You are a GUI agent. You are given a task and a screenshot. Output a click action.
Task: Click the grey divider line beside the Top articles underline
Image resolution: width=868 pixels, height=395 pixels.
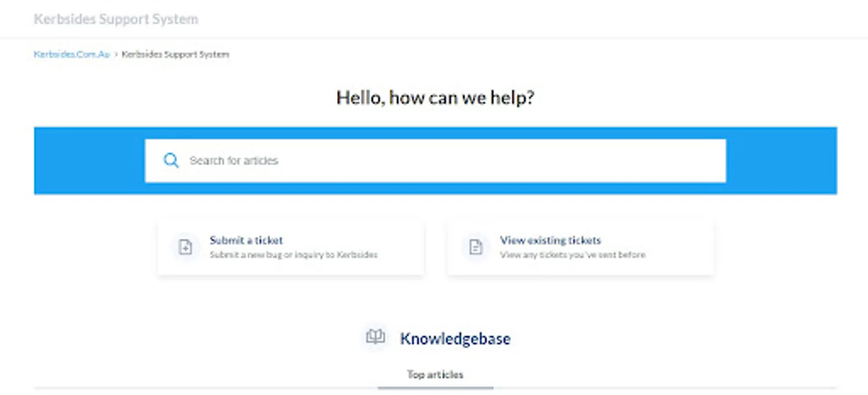(x=658, y=388)
